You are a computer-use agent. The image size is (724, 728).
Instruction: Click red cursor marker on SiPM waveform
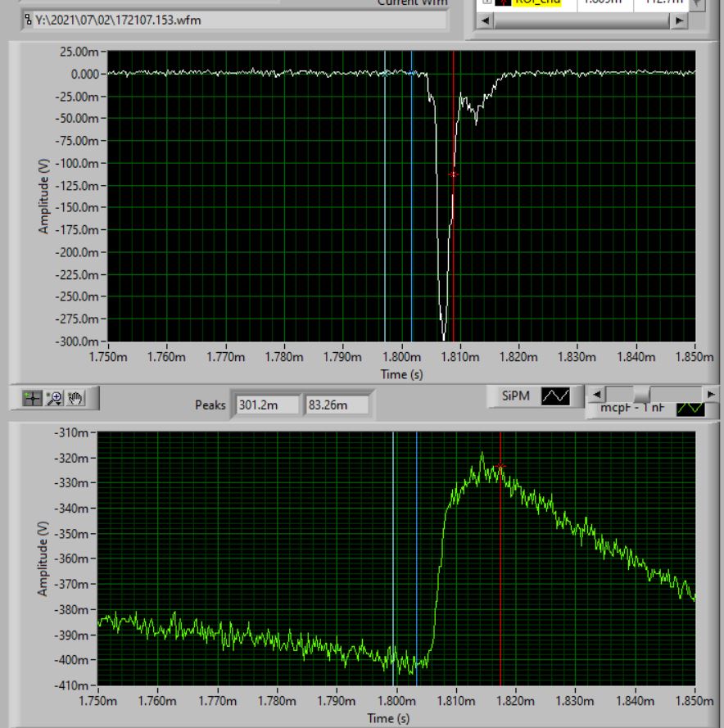pyautogui.click(x=453, y=174)
